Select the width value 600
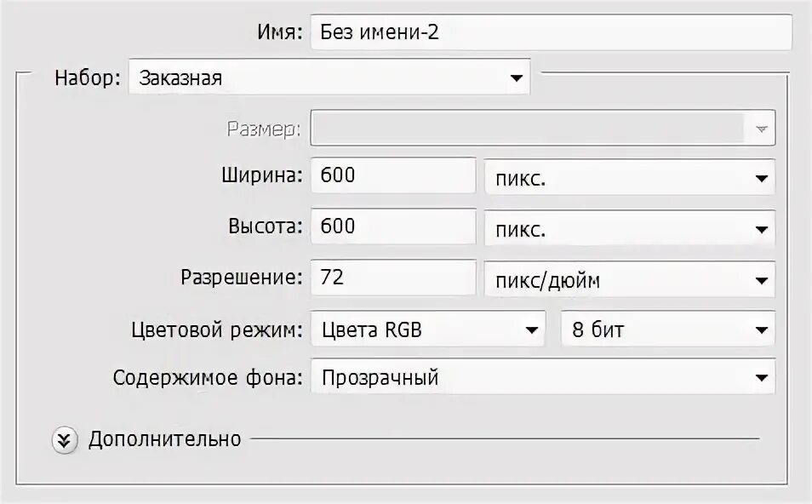 point(393,175)
